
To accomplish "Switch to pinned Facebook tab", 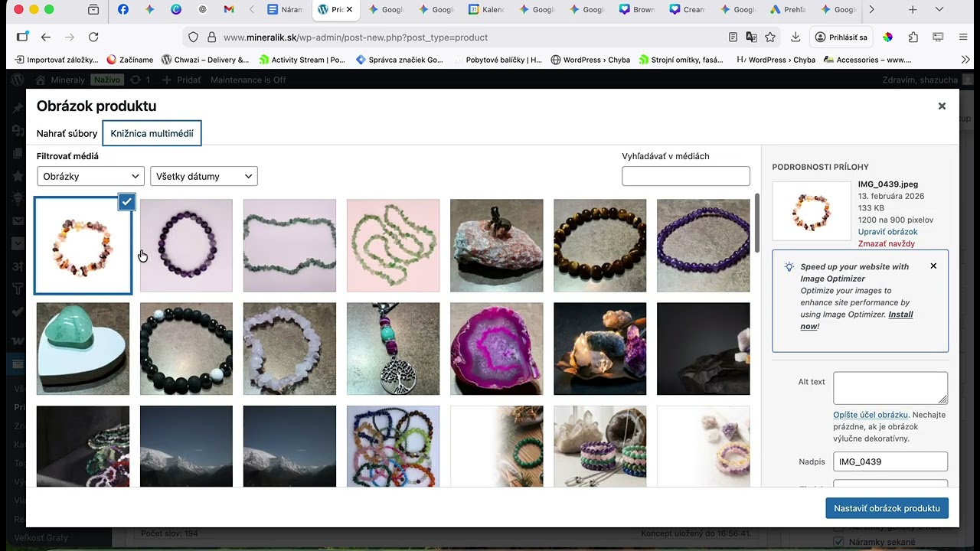I will 122,10.
